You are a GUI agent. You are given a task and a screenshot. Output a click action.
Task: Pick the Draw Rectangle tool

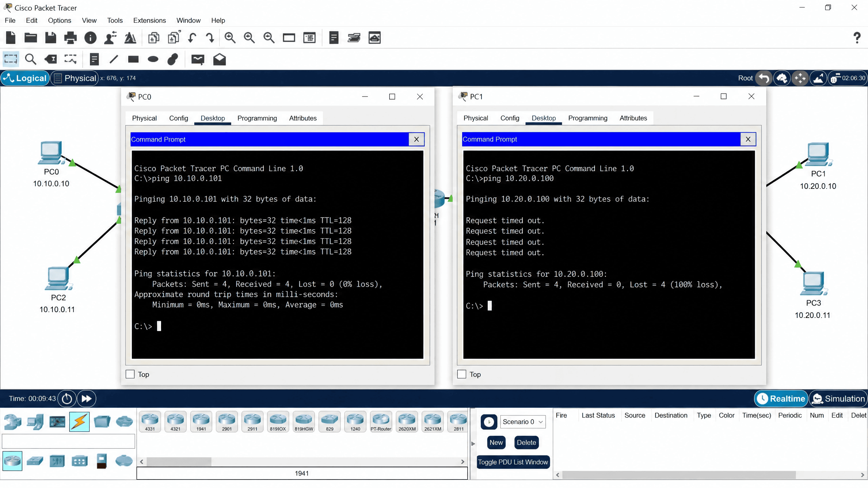tap(133, 59)
